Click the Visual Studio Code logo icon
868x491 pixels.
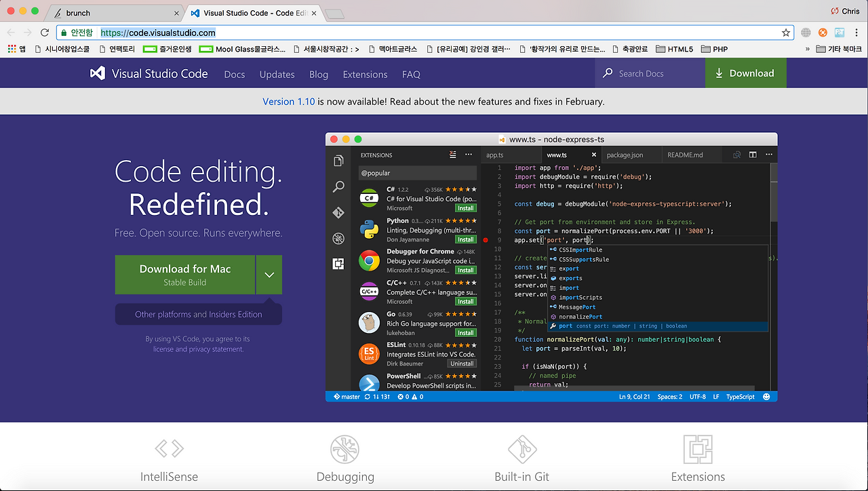point(98,73)
